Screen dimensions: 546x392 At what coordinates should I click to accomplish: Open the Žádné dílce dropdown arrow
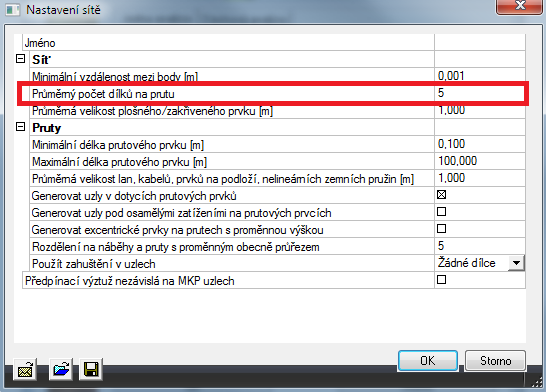[x=516, y=263]
